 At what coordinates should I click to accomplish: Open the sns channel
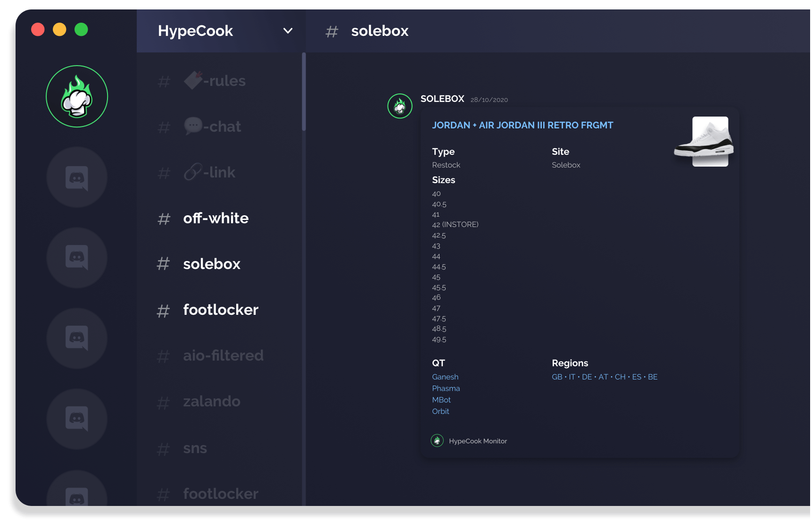(x=195, y=448)
